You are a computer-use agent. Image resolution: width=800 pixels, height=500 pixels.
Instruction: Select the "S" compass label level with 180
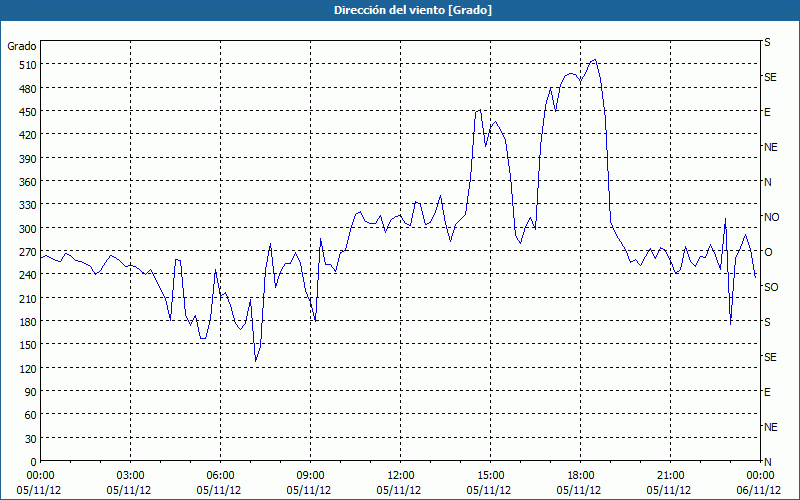pyautogui.click(x=767, y=322)
